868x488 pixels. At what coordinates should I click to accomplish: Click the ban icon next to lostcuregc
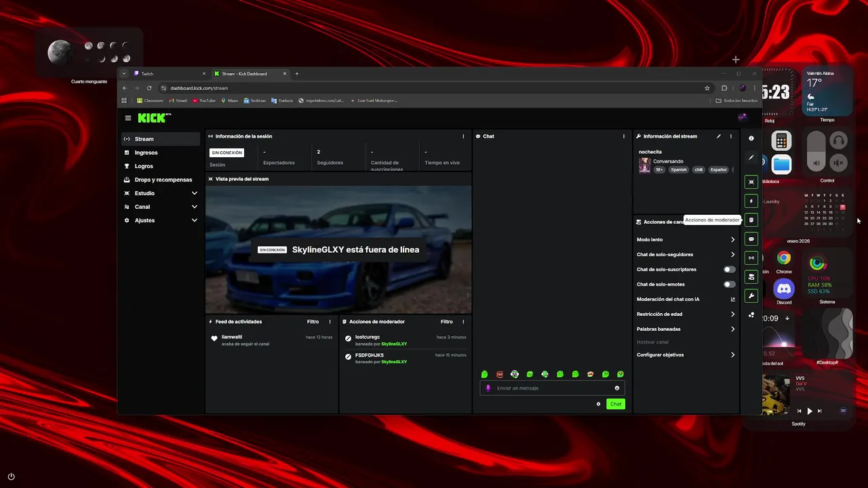tap(349, 338)
